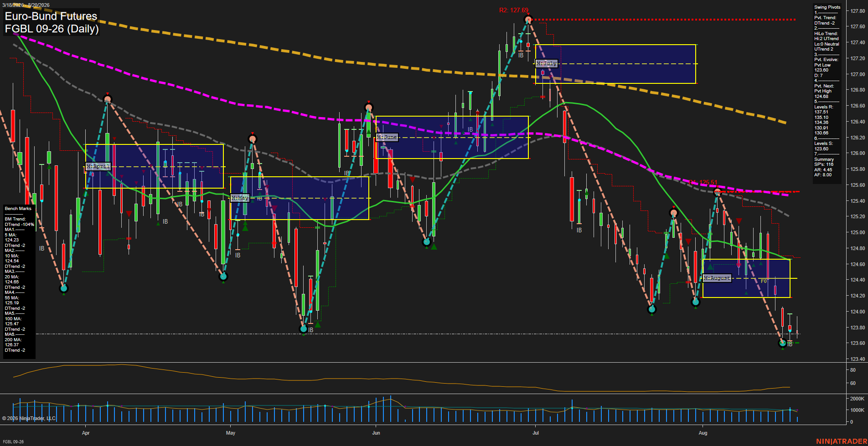Click the 100 MA: label in Bench Marks
The width and height of the screenshot is (868, 446).
13,319
